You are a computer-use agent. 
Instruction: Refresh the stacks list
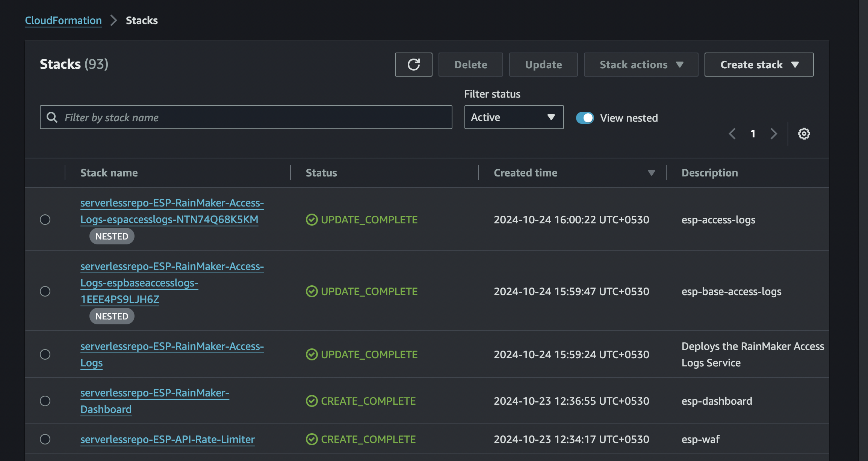coord(413,65)
